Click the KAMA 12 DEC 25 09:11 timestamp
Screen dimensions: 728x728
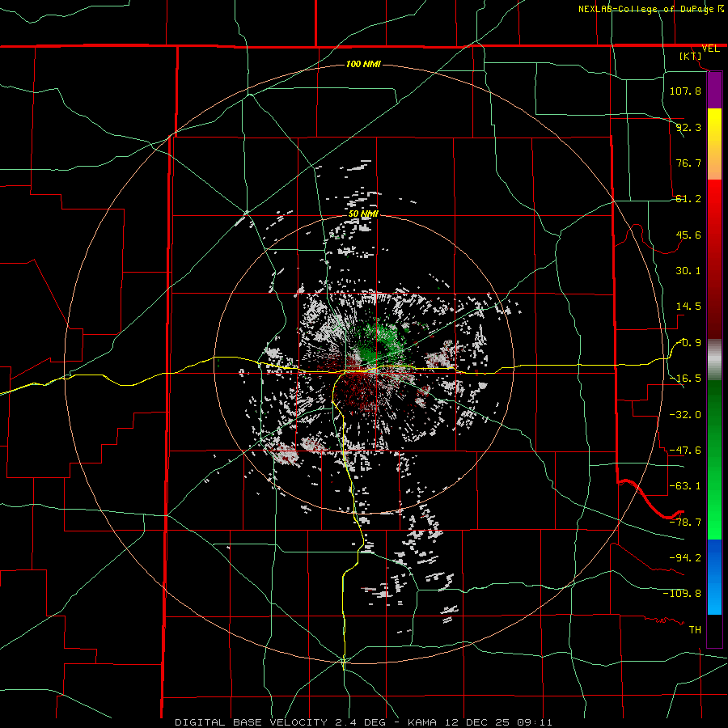tap(480, 722)
